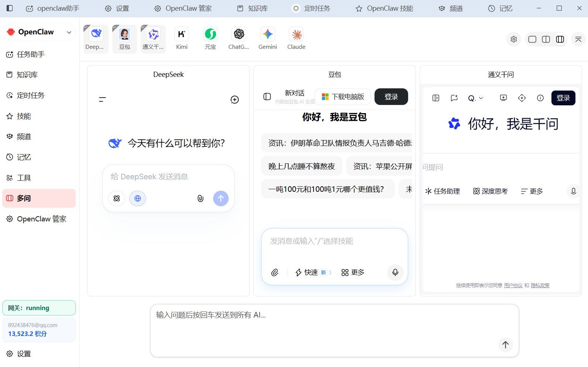Switch to single-column layout
Viewport: 588px width, 367px height.
[x=532, y=39]
